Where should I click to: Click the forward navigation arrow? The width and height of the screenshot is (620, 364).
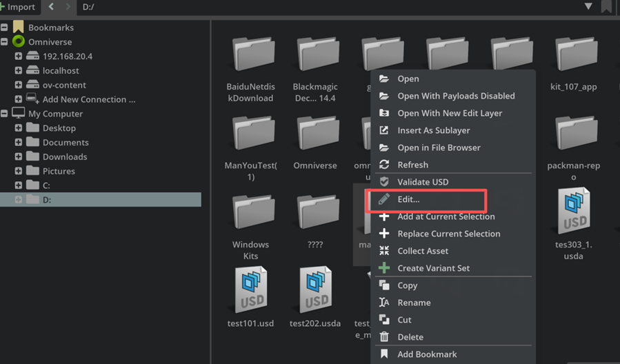point(68,7)
